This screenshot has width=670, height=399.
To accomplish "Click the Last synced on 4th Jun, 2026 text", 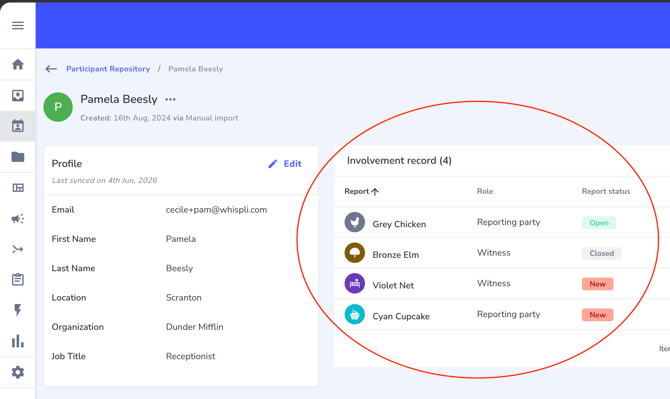I will tap(105, 180).
